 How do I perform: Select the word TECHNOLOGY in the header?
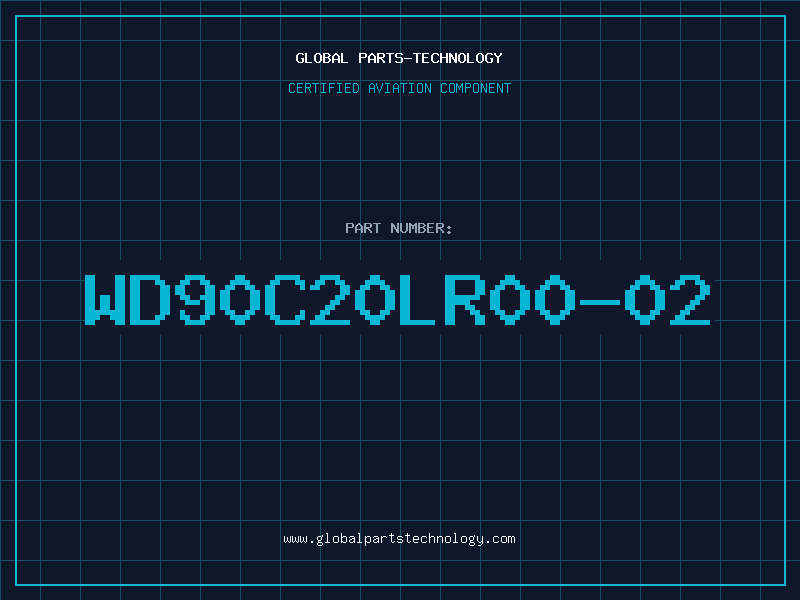[x=458, y=58]
